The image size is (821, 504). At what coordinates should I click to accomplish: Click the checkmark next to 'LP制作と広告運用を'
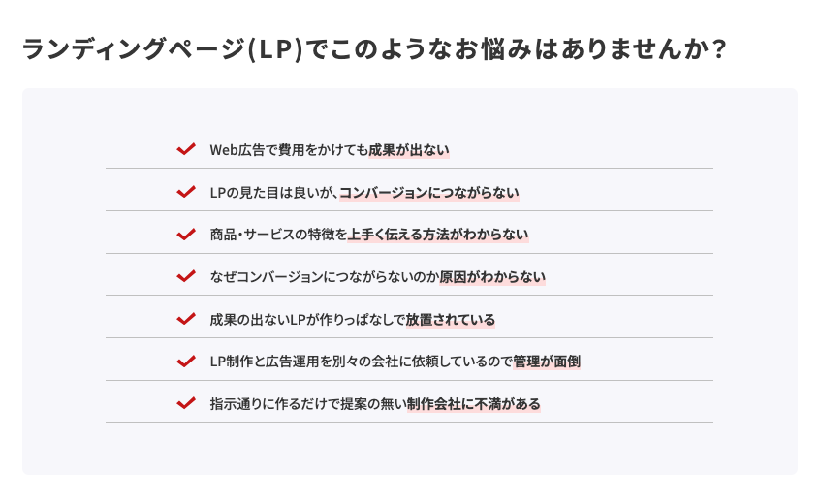pyautogui.click(x=186, y=362)
